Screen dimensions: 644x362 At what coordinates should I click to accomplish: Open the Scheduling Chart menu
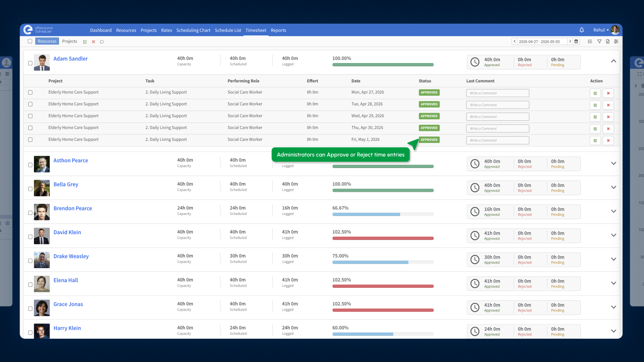[x=193, y=30]
